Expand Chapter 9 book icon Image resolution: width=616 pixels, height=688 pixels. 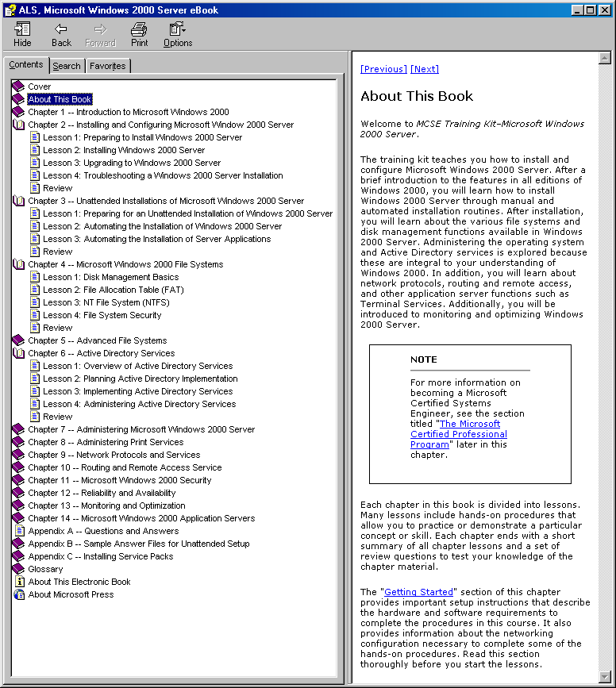pyautogui.click(x=18, y=455)
